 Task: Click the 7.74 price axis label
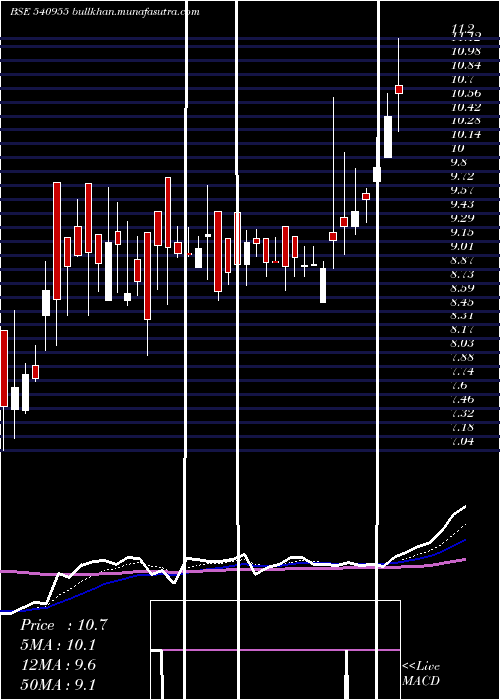(x=463, y=371)
